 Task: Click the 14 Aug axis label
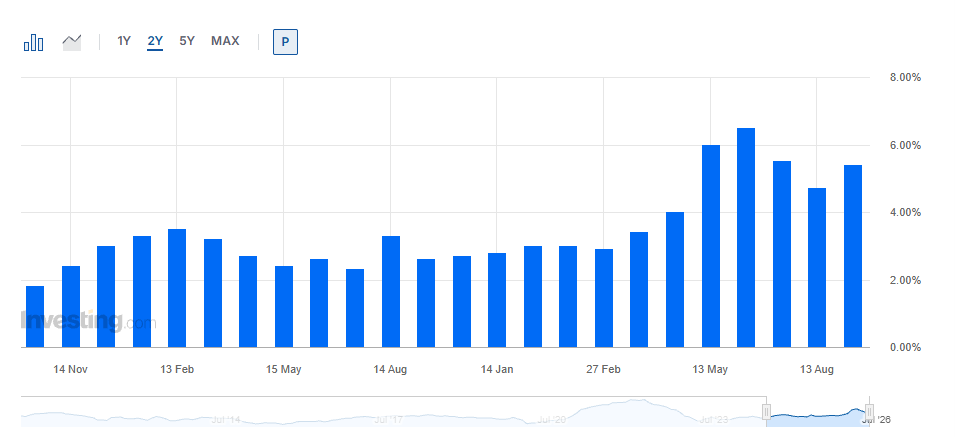click(390, 369)
